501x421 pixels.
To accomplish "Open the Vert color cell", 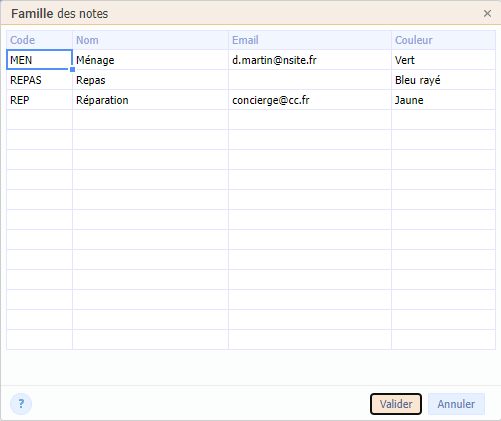I will tap(443, 60).
